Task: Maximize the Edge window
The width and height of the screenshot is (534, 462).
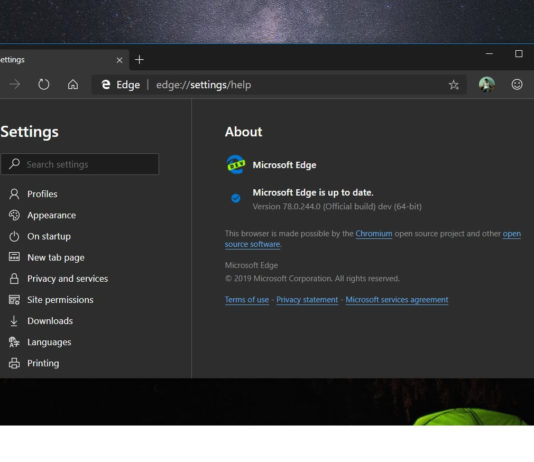Action: pos(519,54)
